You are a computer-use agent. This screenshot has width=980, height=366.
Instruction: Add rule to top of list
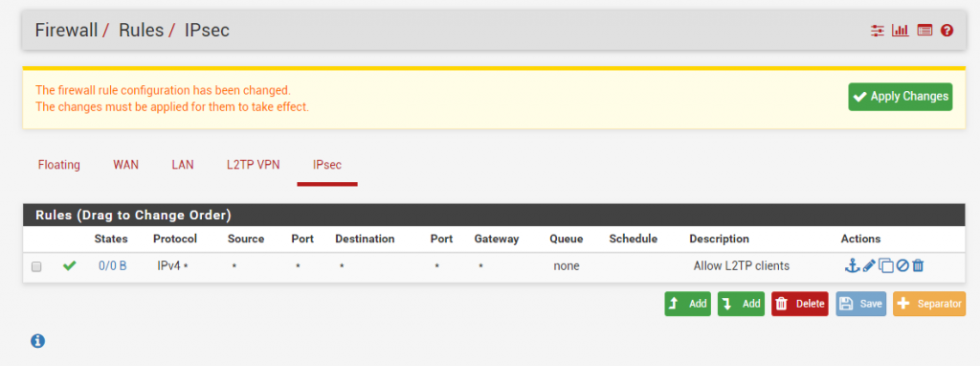point(687,304)
